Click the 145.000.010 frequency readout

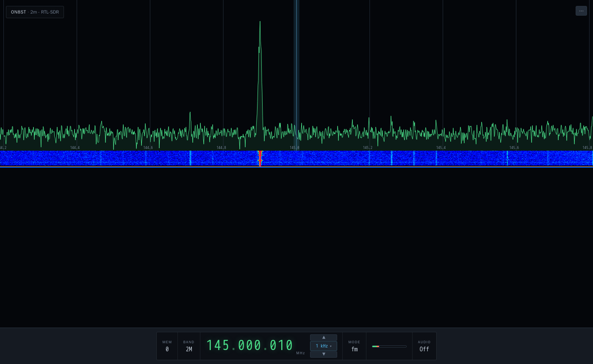pyautogui.click(x=250, y=345)
